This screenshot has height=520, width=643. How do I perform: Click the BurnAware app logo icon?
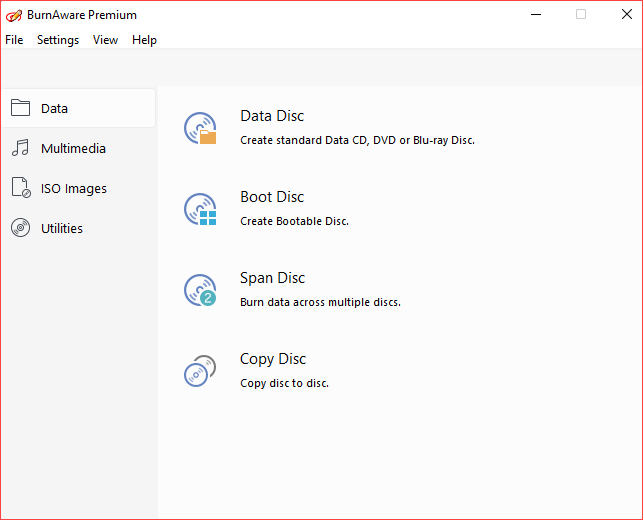coord(14,16)
